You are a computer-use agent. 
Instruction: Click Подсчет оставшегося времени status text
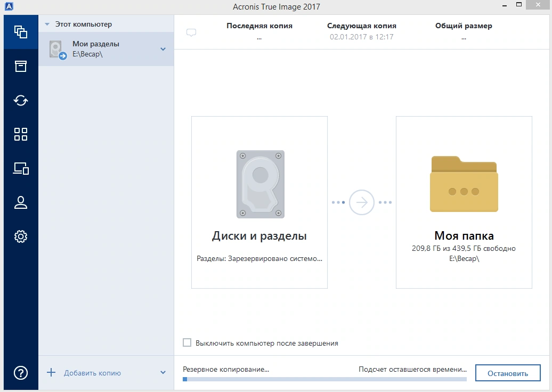pos(412,370)
